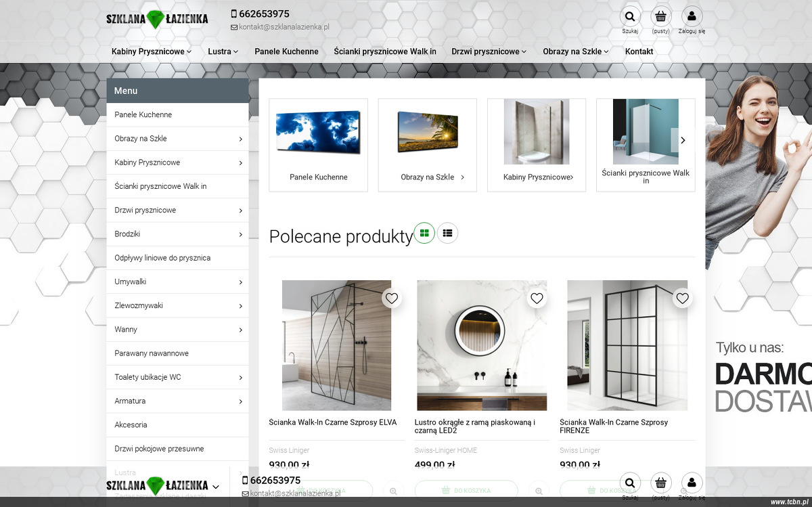Image resolution: width=812 pixels, height=507 pixels.
Task: Click heart icon on Ścianka FIRENZE product
Action: coord(682,298)
